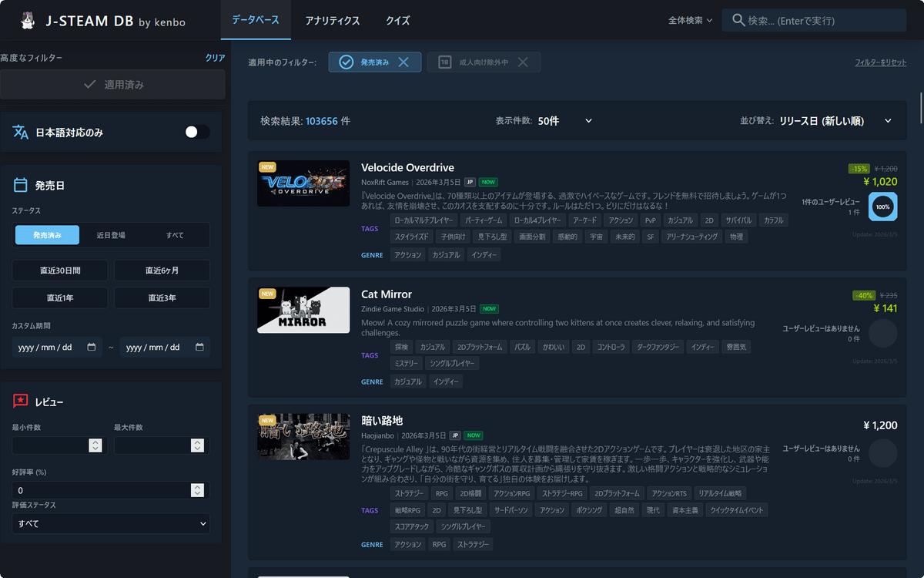
Task: Click the フィルターをリセット link
Action: [x=880, y=62]
